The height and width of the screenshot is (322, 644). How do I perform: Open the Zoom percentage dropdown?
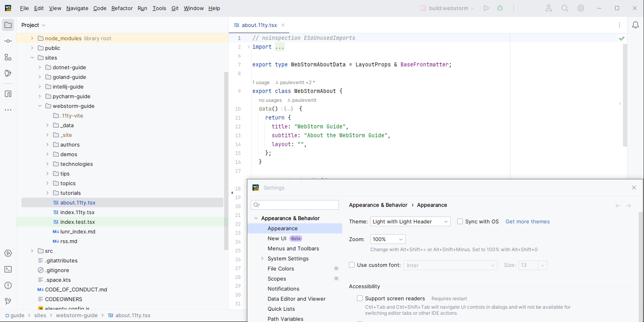(388, 239)
